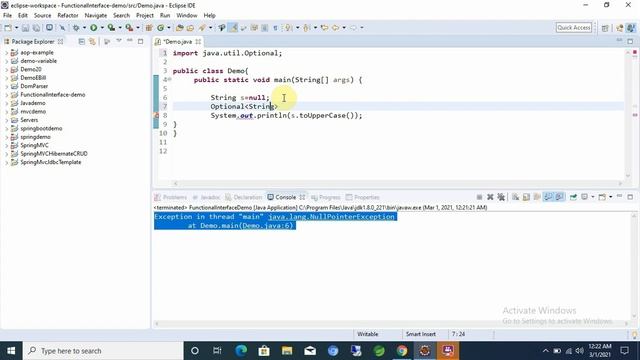Click the Quick Access search field
The height and width of the screenshot is (360, 640).
pos(573,27)
